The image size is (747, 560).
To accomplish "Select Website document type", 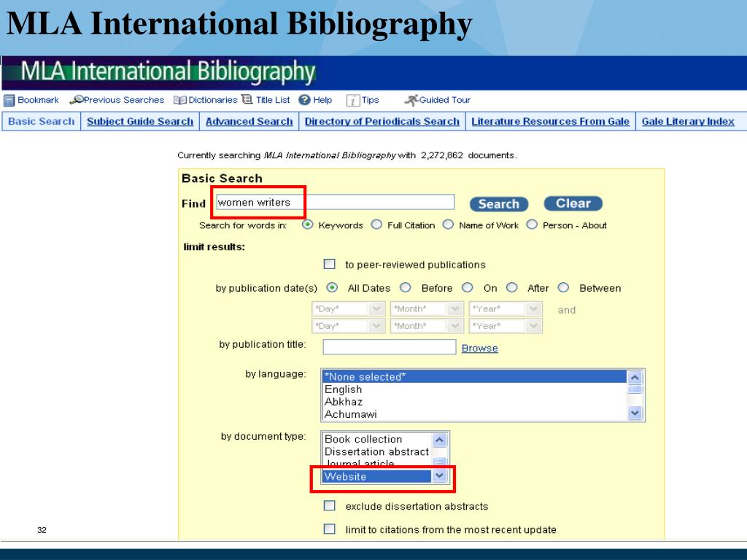I will tap(377, 476).
